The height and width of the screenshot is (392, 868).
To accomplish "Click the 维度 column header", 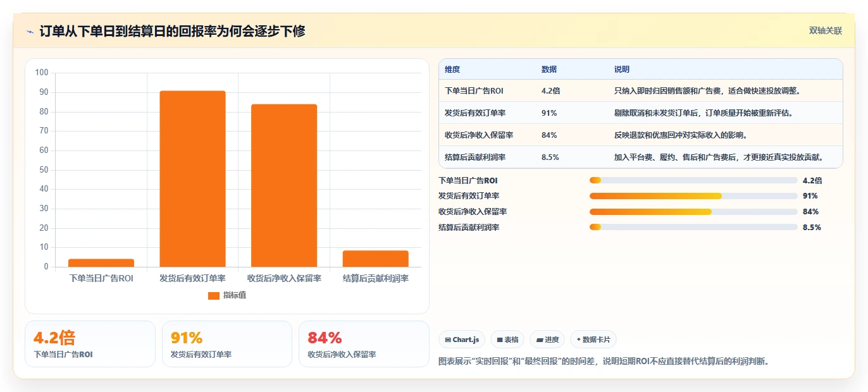I will point(452,70).
